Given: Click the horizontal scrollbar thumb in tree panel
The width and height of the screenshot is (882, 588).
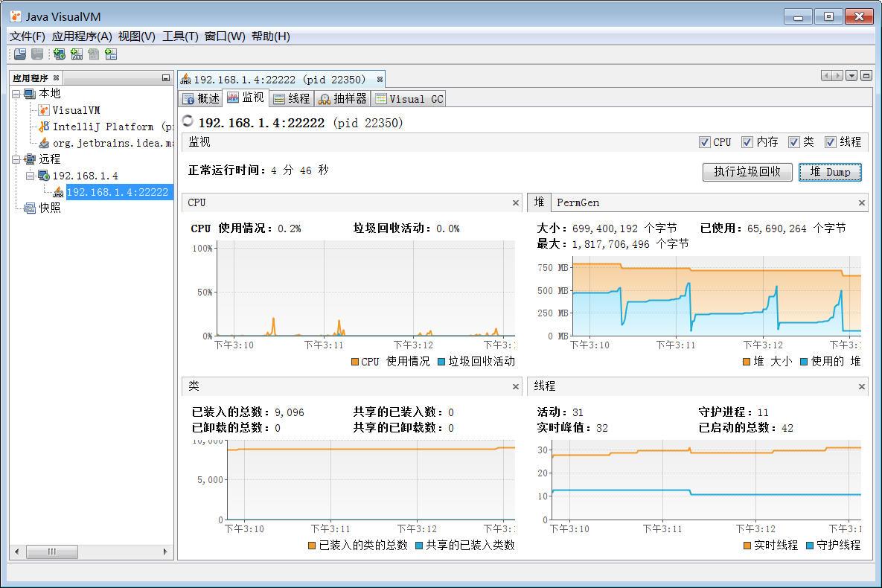Looking at the screenshot, I should [52, 552].
